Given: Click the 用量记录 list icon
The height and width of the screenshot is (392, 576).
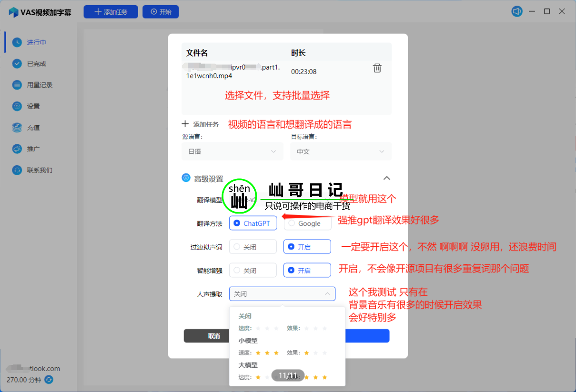Looking at the screenshot, I should tap(17, 85).
